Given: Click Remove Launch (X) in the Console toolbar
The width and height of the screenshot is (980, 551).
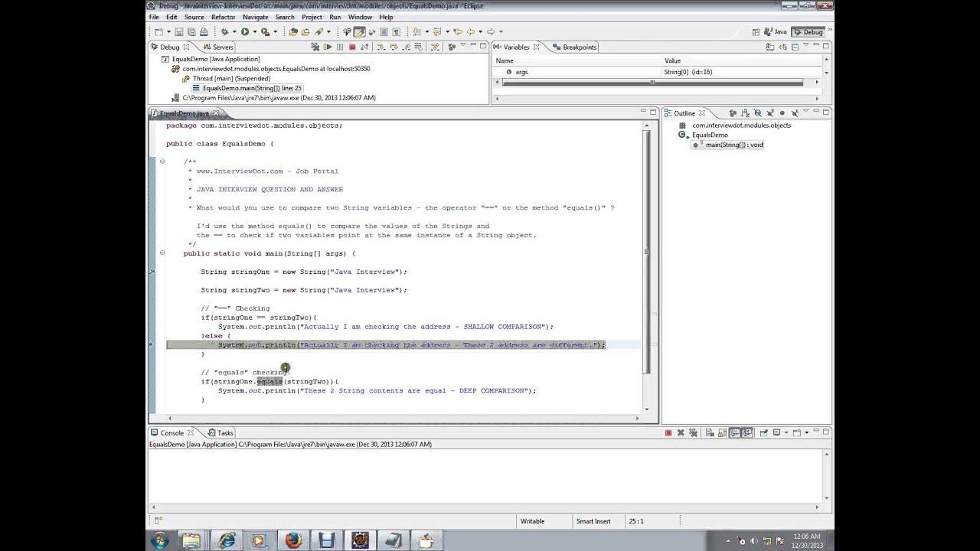Looking at the screenshot, I should coord(681,432).
